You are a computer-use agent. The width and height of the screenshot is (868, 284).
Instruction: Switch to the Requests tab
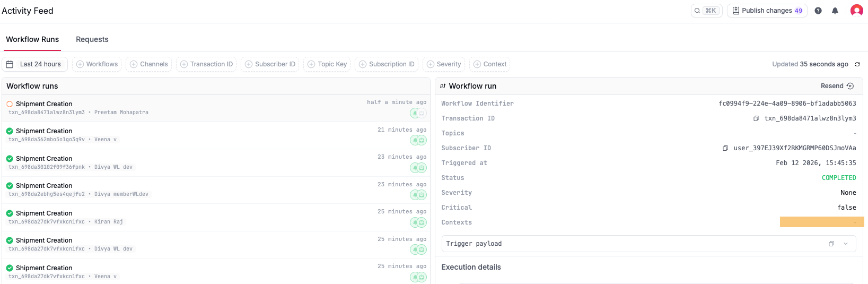[92, 39]
